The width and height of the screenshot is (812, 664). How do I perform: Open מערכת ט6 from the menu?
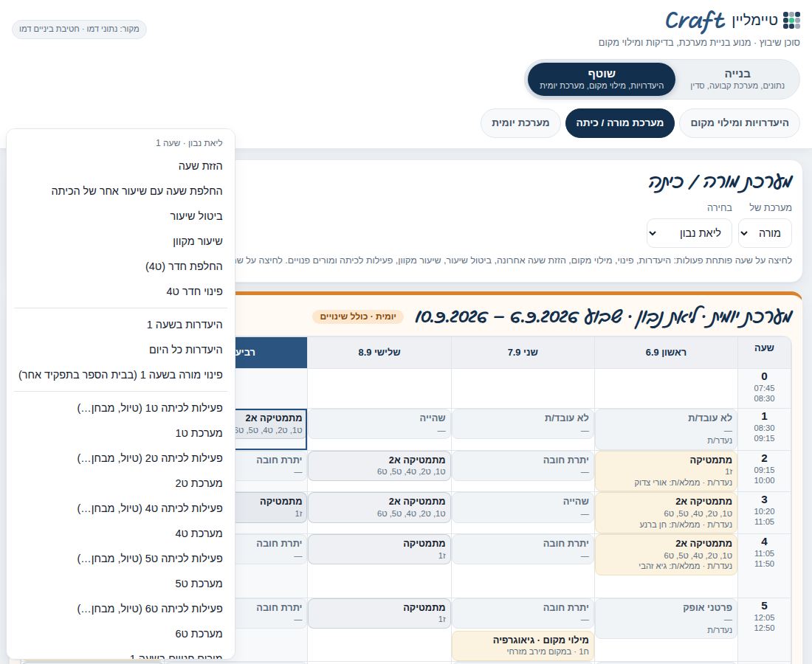(x=120, y=634)
